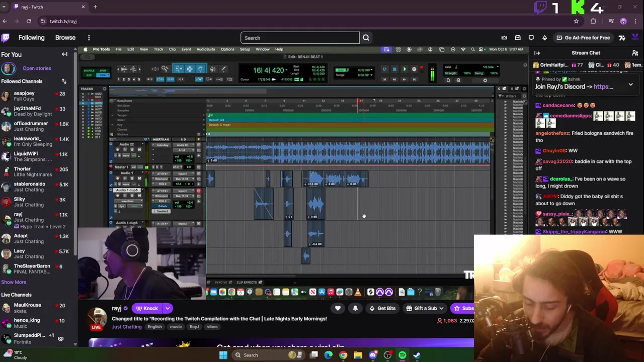The image size is (644, 362).
Task: Mute the Audio 1 track
Action: click(x=139, y=178)
